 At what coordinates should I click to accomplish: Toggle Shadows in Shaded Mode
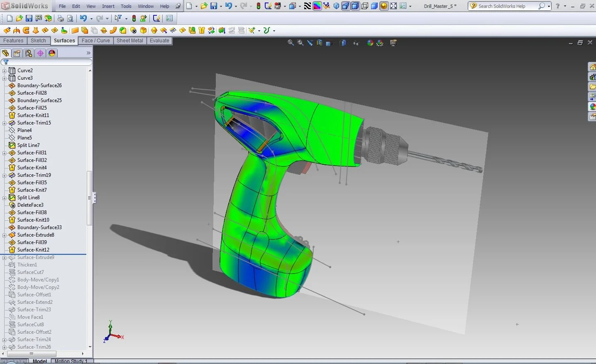tap(384, 6)
